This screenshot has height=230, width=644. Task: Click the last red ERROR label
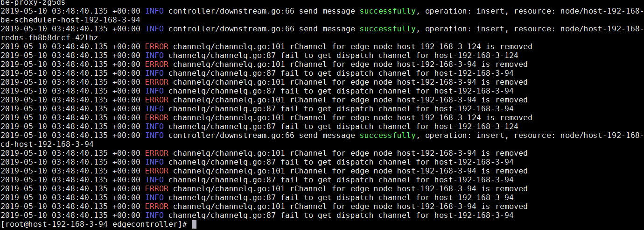(157, 206)
